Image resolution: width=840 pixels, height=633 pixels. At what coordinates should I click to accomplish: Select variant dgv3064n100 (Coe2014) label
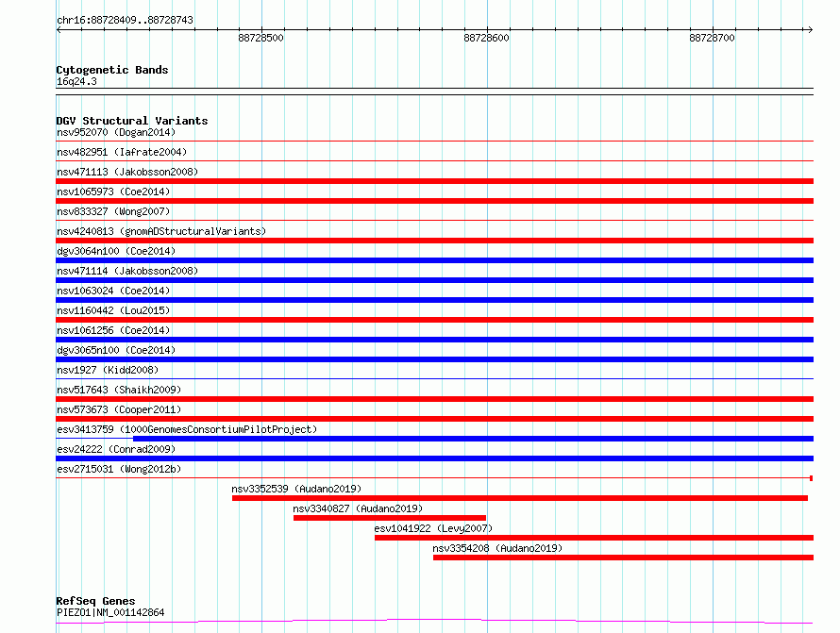116,251
